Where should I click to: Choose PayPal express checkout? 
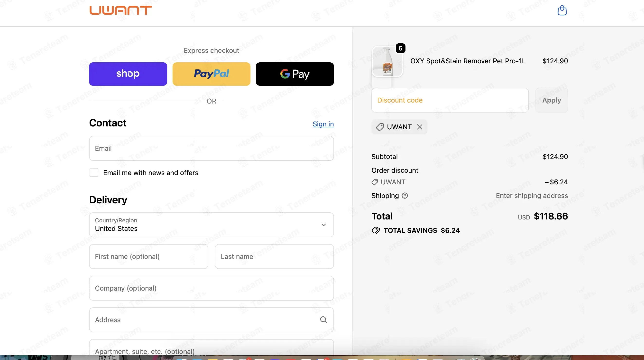[212, 74]
